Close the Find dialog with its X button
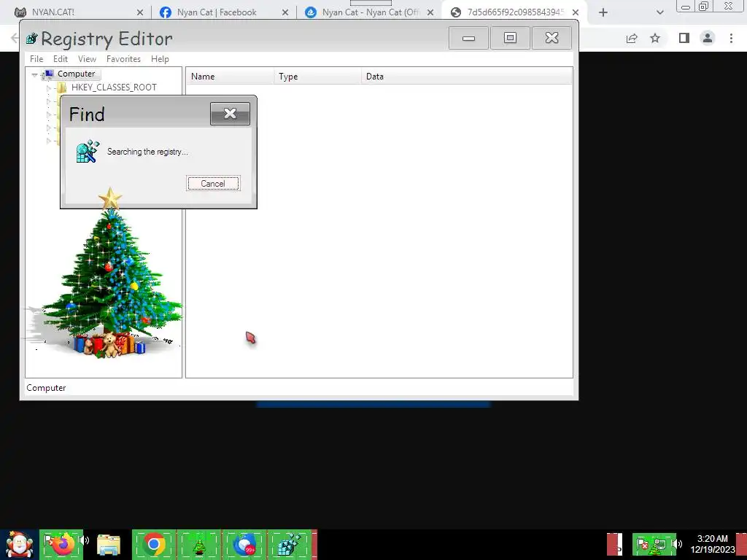Image resolution: width=747 pixels, height=560 pixels. (x=230, y=113)
